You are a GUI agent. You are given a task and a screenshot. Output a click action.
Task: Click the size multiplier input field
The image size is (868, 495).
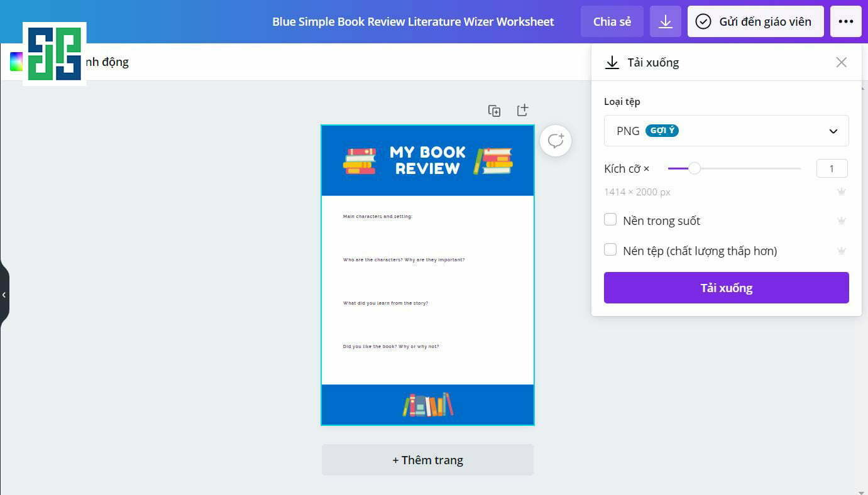click(832, 168)
